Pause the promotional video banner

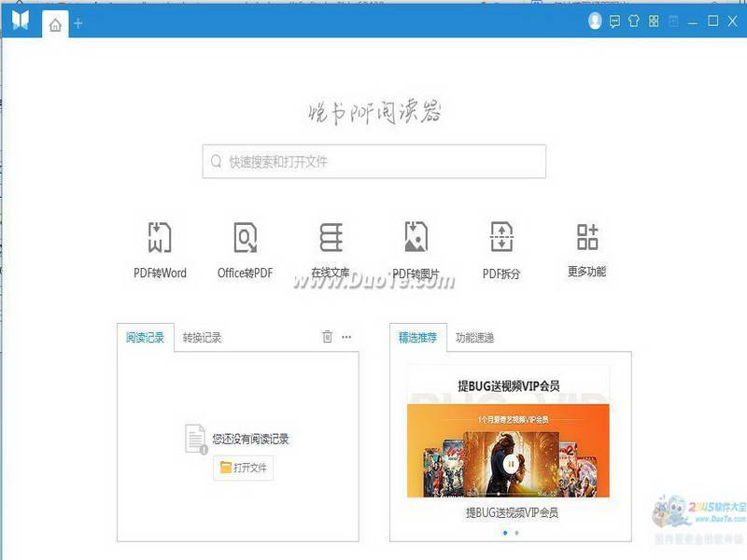point(510,464)
